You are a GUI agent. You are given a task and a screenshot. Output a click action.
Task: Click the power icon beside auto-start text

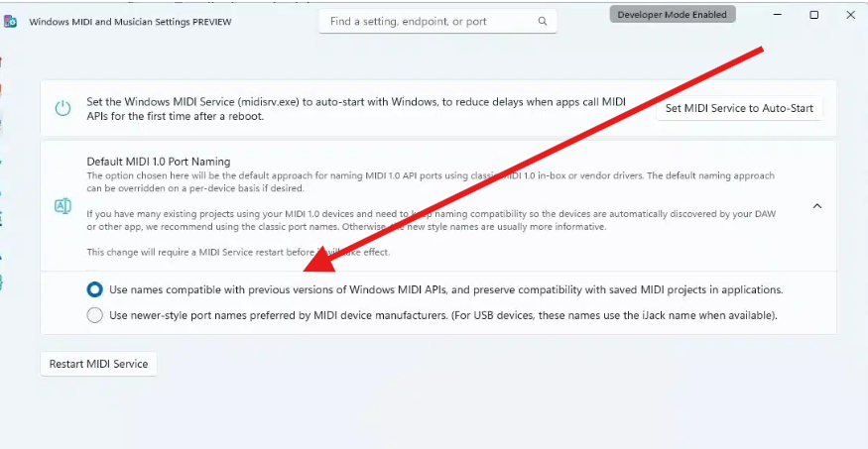coord(63,108)
